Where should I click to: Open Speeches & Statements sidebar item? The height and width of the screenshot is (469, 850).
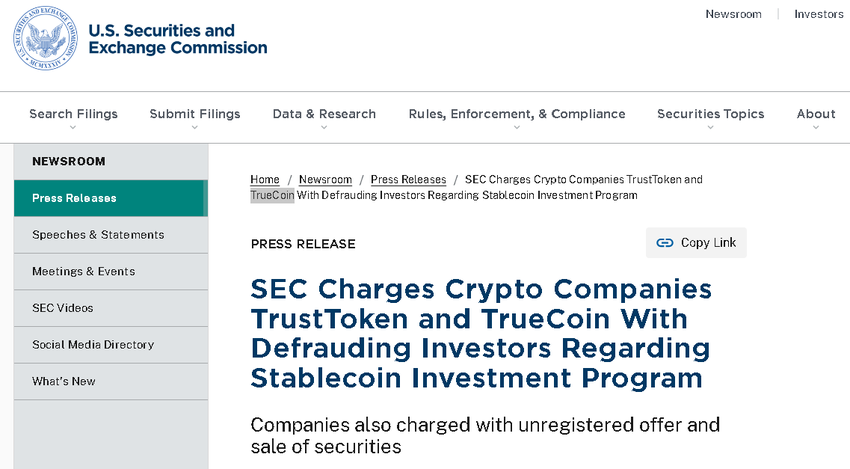point(98,235)
